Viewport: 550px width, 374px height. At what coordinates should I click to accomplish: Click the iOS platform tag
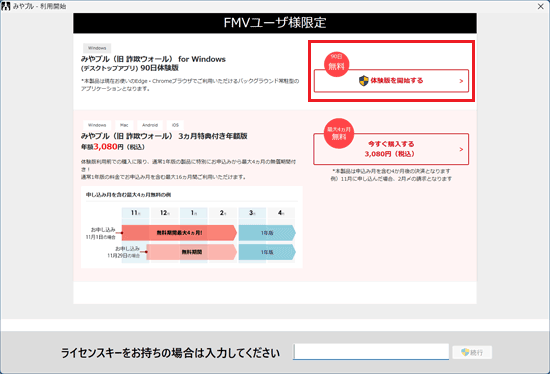175,125
